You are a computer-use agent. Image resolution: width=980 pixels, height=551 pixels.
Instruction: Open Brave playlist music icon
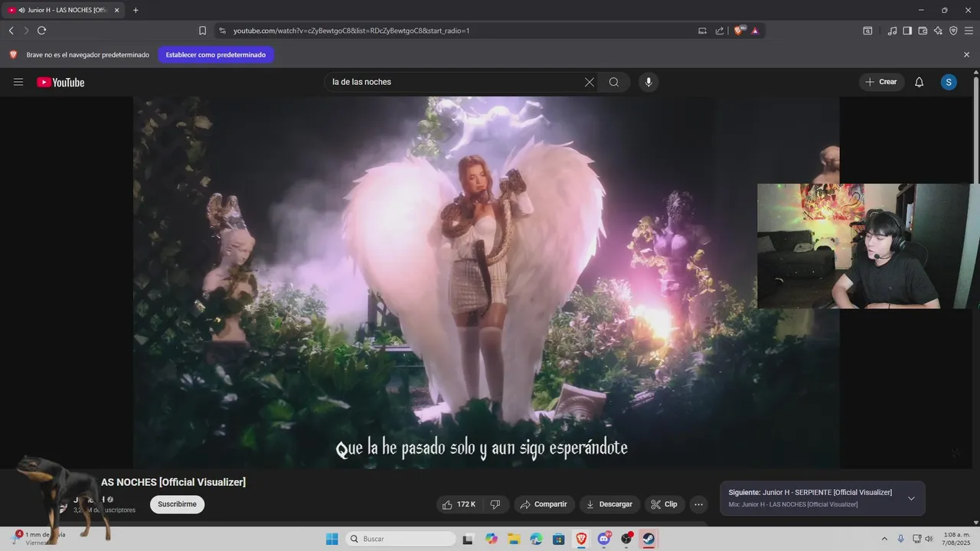coord(892,31)
